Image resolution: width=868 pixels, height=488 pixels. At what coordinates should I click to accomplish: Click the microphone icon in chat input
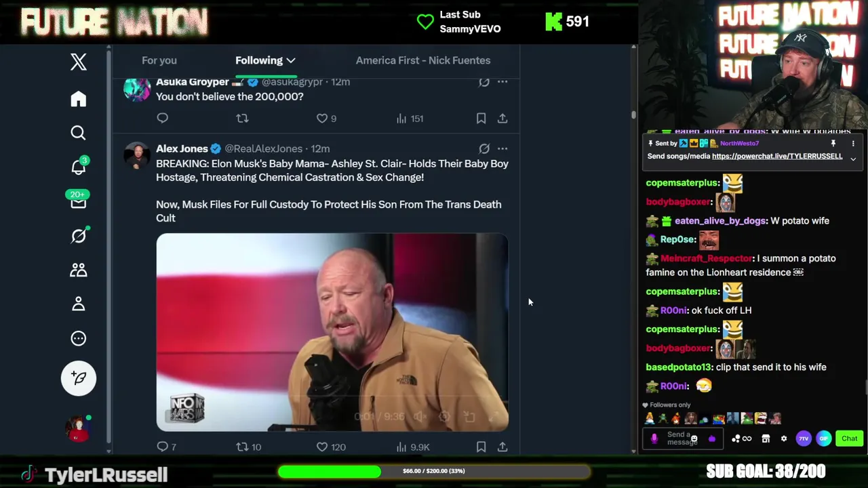click(654, 439)
